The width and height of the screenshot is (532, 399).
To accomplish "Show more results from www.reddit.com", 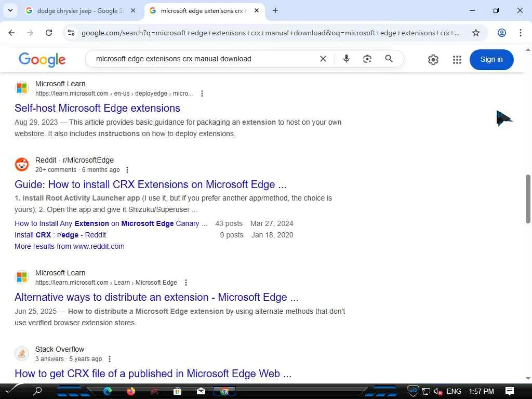I will click(70, 247).
